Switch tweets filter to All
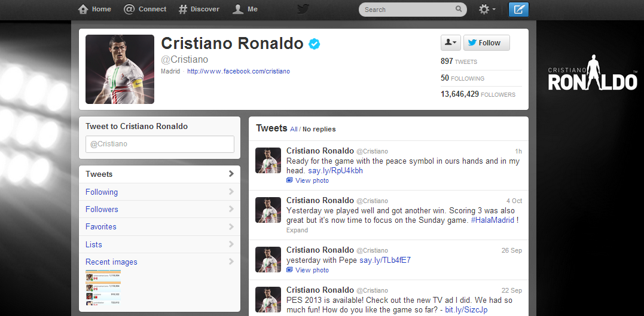Image resolution: width=644 pixels, height=316 pixels. coord(293,129)
